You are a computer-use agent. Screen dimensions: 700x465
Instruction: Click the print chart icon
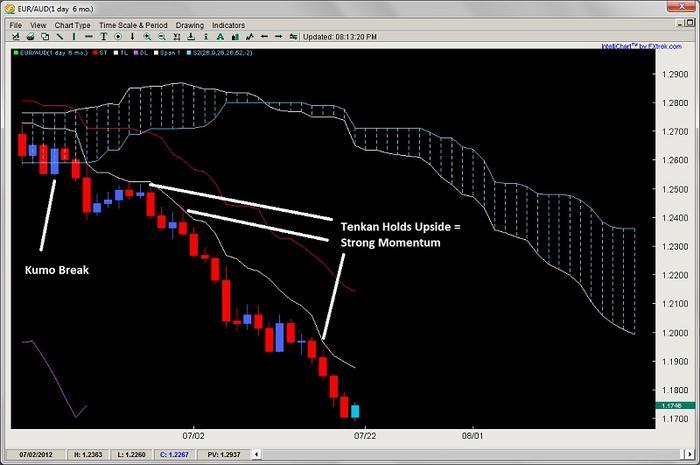click(31, 36)
